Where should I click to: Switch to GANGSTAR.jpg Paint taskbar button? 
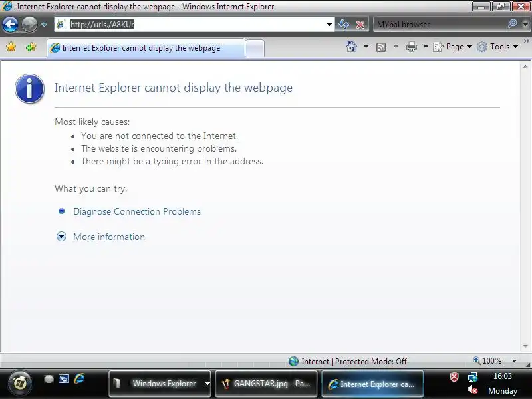pos(266,384)
